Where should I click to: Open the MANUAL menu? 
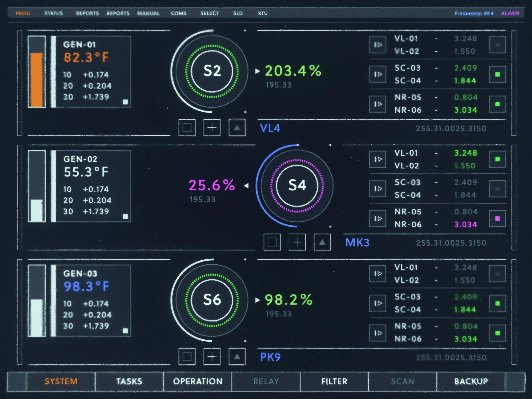(149, 13)
